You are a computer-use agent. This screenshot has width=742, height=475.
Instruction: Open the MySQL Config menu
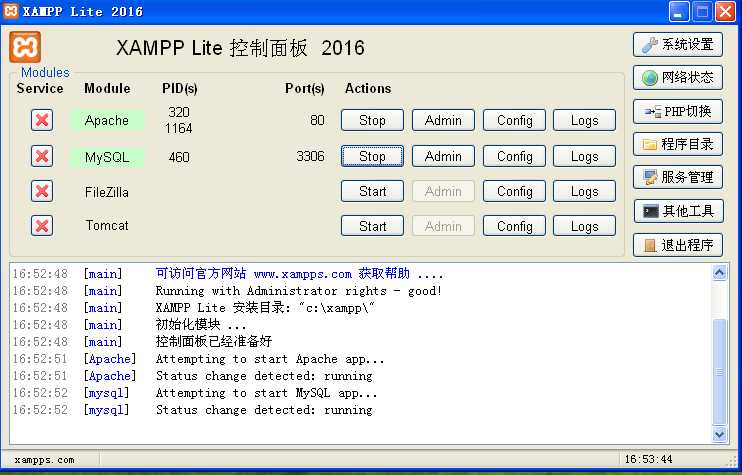[514, 156]
